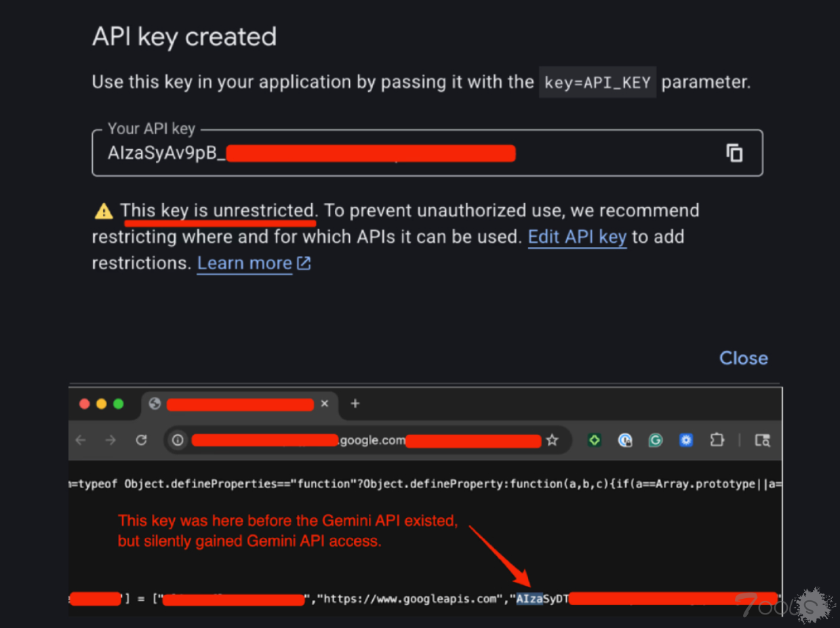Click the Edit API key link

coord(577,237)
